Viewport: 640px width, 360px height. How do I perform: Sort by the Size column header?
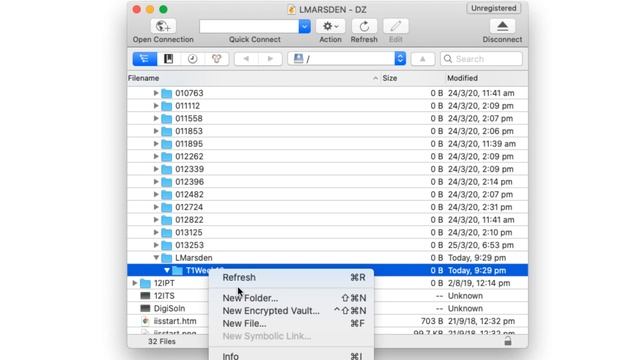tap(412, 78)
